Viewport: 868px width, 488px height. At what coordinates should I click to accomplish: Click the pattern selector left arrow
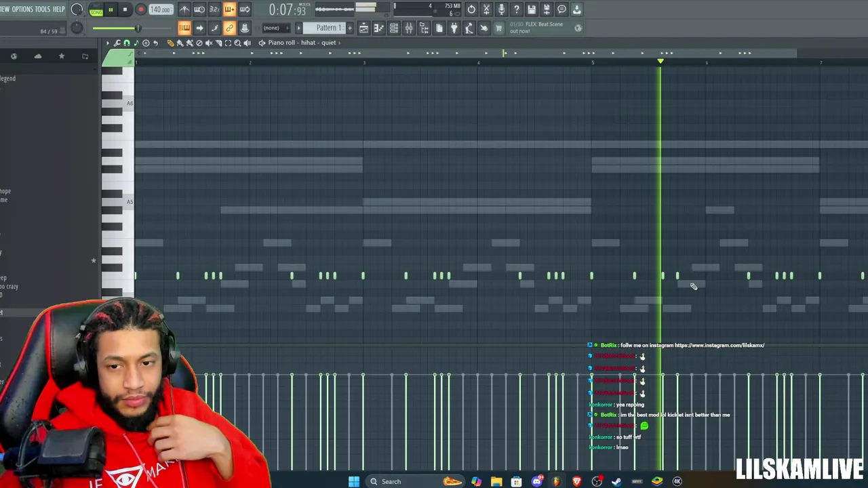pyautogui.click(x=298, y=28)
